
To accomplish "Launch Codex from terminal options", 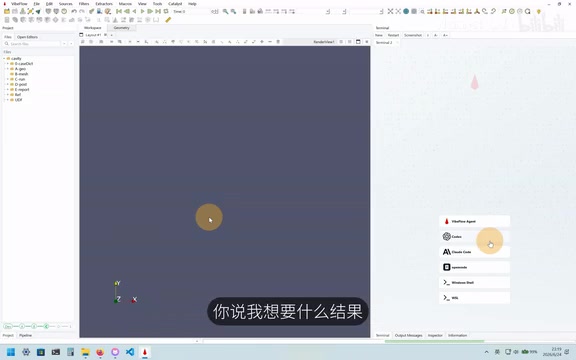I will pos(474,237).
